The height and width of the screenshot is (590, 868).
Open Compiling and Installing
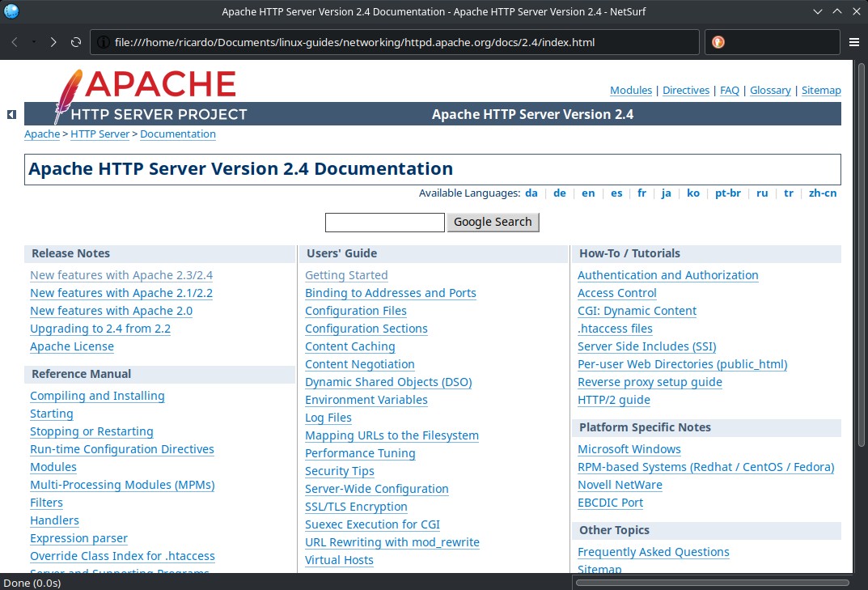click(x=97, y=396)
